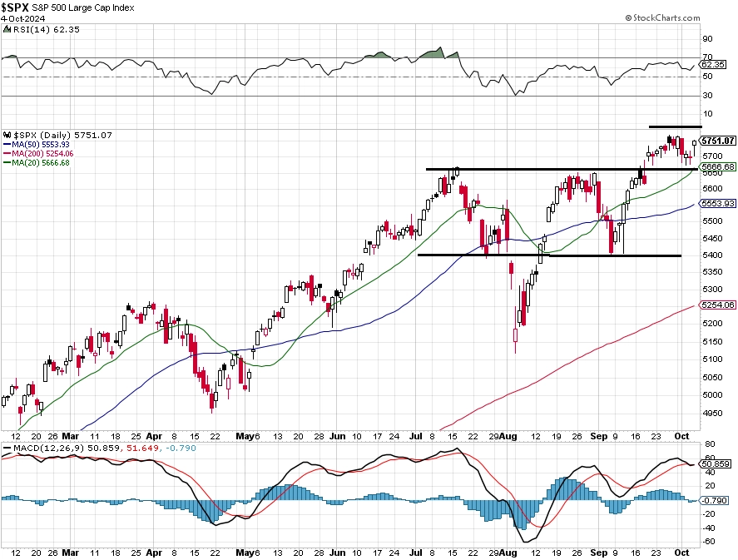
Task: Click the 5200 price axis label
Action: tap(712, 324)
